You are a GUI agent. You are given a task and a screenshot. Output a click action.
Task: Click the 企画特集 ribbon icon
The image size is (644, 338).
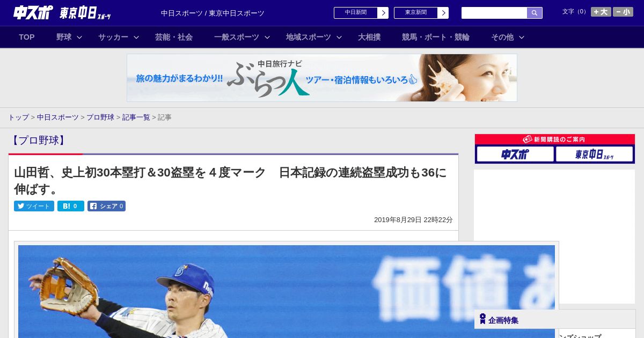coord(482,319)
